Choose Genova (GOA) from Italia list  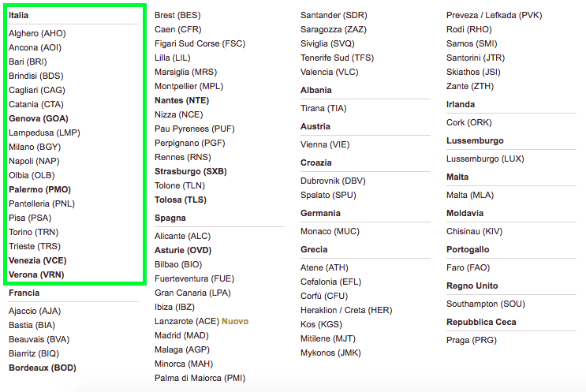(x=39, y=118)
